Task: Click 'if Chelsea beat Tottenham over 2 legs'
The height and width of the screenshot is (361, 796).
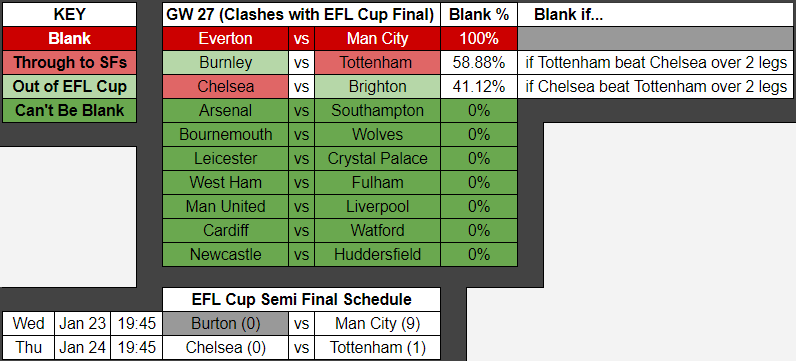Action: (656, 86)
